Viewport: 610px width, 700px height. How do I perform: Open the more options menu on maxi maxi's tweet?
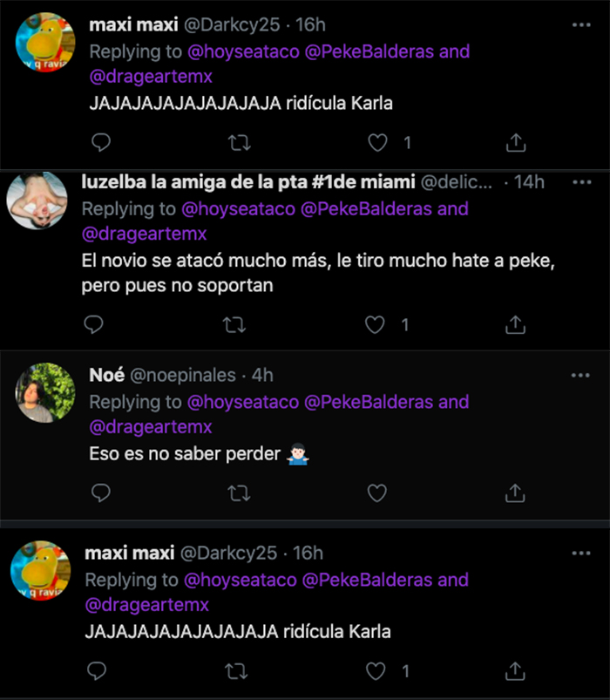(x=580, y=25)
